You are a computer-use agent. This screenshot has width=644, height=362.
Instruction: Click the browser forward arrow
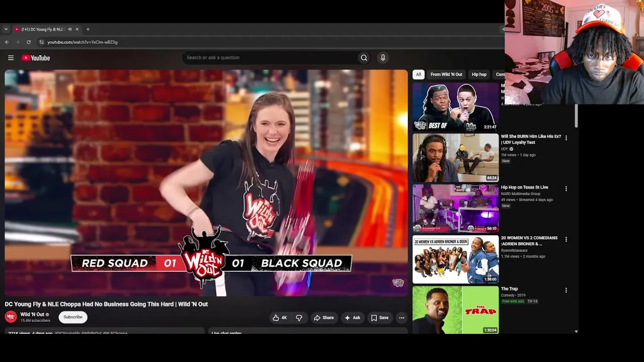click(x=18, y=42)
